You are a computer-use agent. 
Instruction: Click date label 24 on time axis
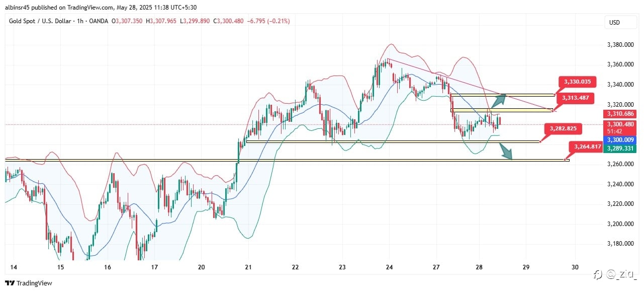point(389,267)
